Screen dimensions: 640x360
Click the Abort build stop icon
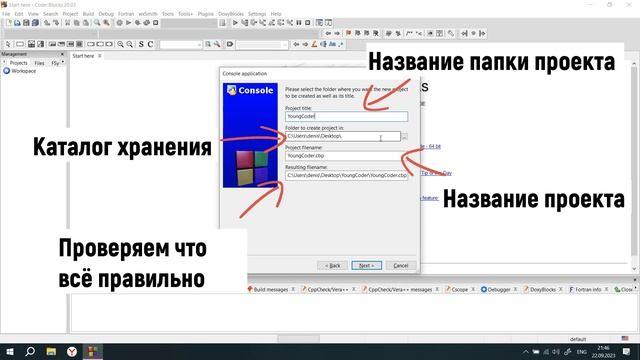[156, 23]
